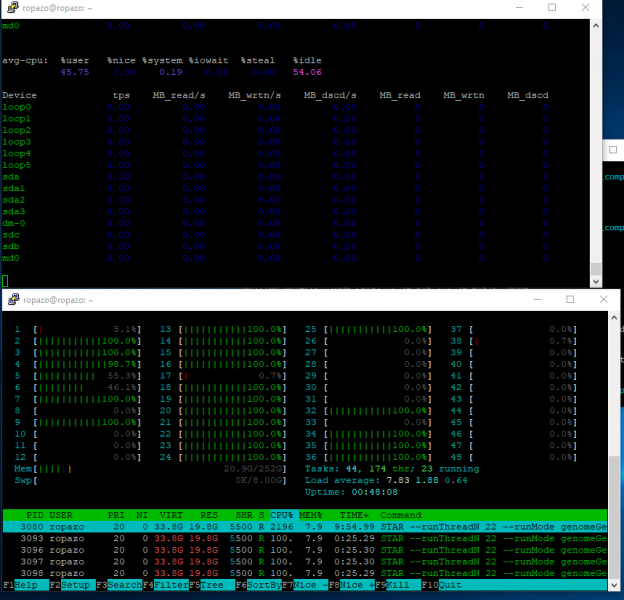Open F6 SortBy menu in htop
The image size is (624, 600).
pos(259,585)
